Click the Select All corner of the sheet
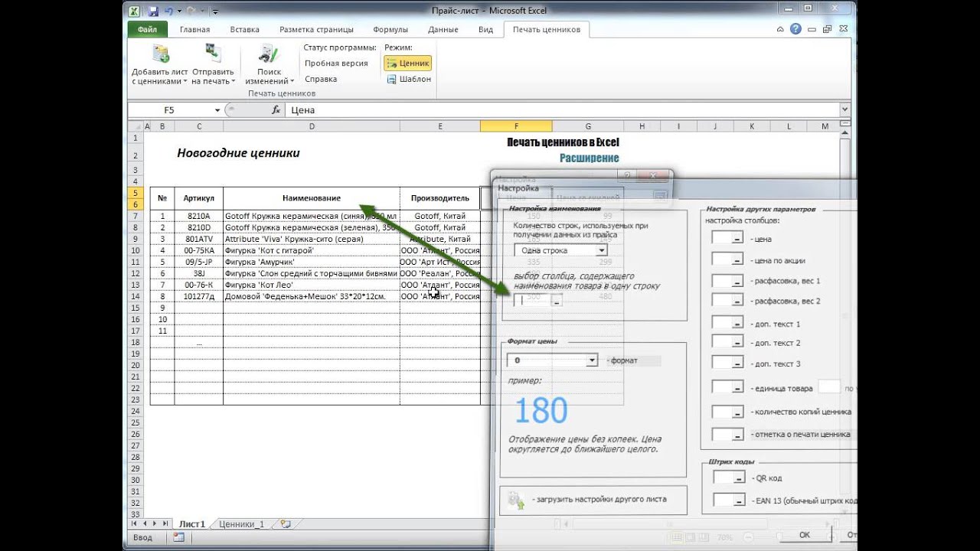Image resolution: width=980 pixels, height=551 pixels. tap(136, 126)
